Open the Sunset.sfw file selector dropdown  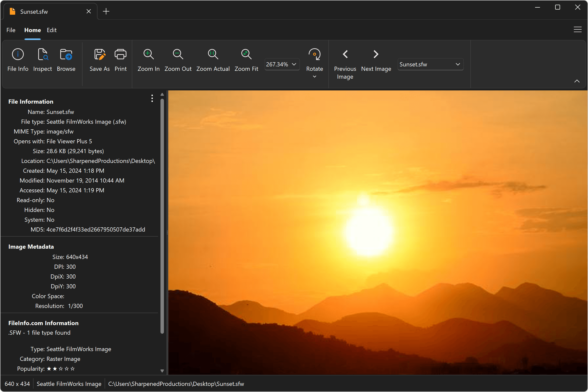point(458,64)
